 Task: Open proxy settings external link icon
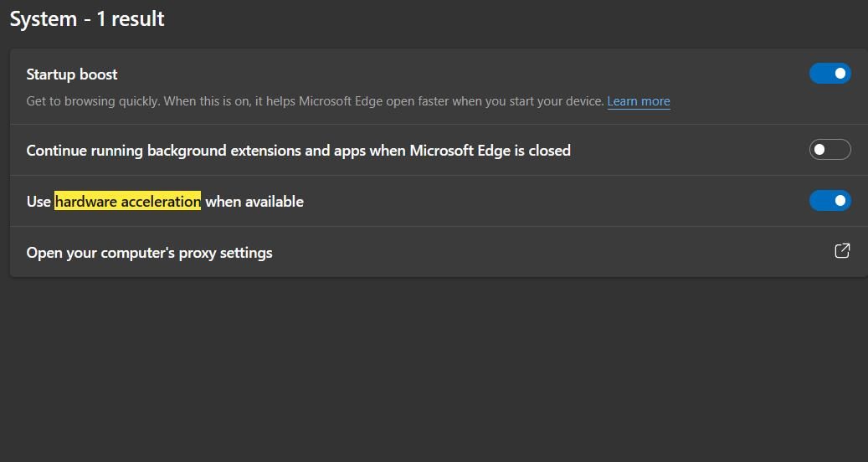(x=842, y=251)
